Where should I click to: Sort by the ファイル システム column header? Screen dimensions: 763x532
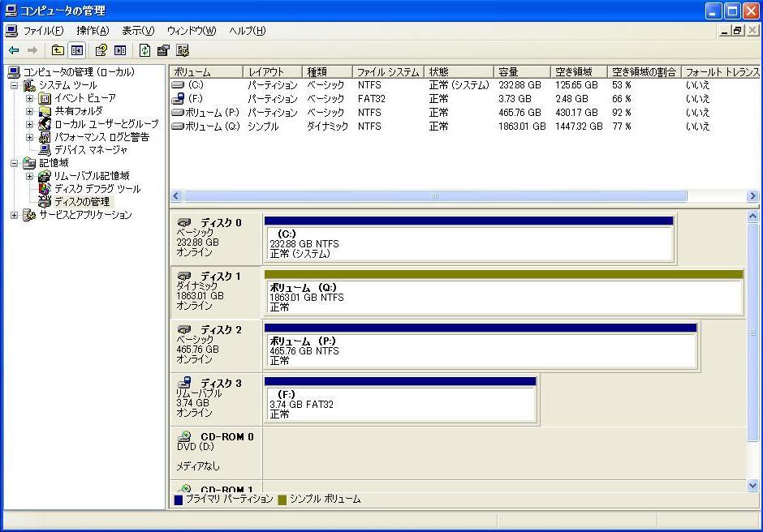coord(388,72)
